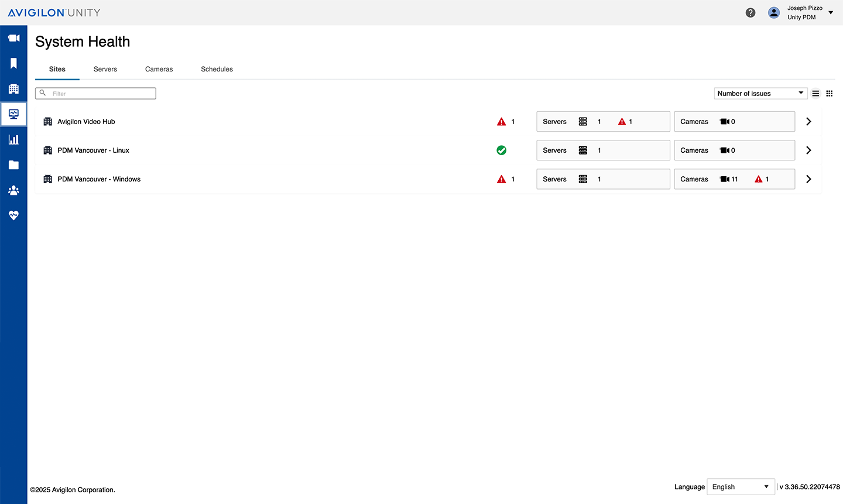Open the Language English dropdown
Image resolution: width=843 pixels, height=504 pixels.
tap(741, 487)
